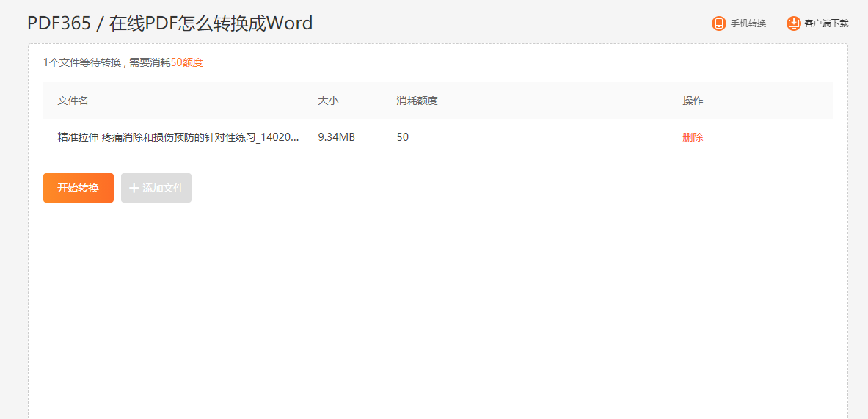Click the 大小 column header
868x419 pixels.
pyautogui.click(x=328, y=101)
